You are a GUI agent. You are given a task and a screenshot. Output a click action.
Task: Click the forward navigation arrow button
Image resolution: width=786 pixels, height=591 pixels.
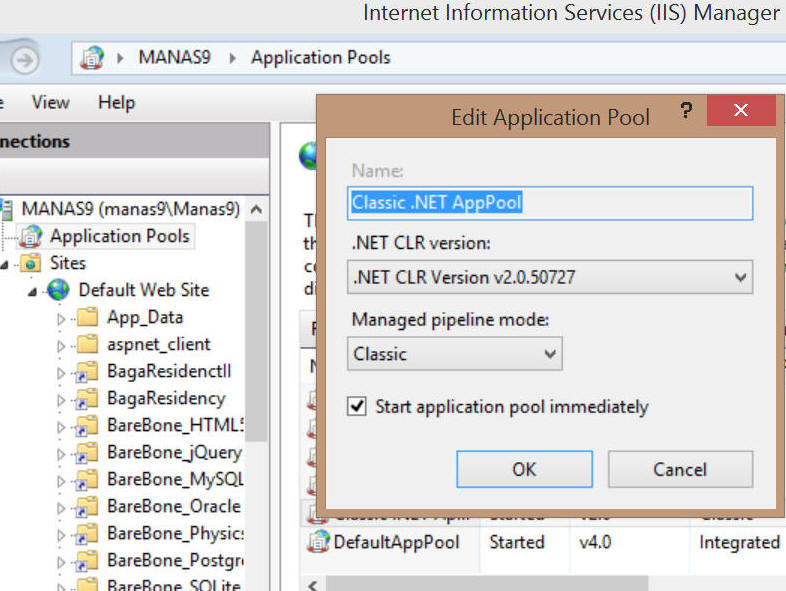[x=25, y=61]
